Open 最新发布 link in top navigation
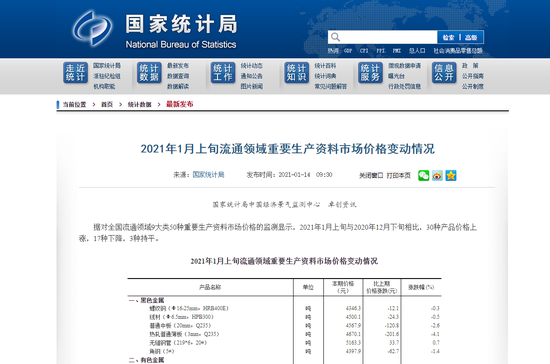The width and height of the screenshot is (550, 364). (x=178, y=66)
